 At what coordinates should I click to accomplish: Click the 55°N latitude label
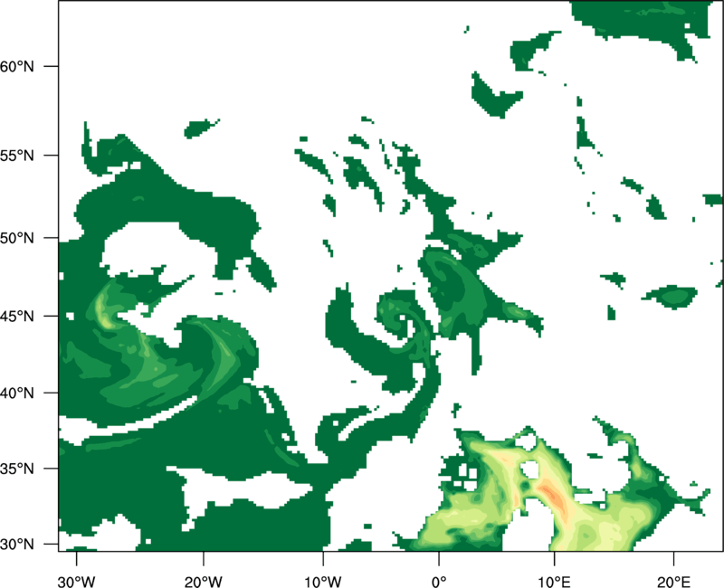17,155
